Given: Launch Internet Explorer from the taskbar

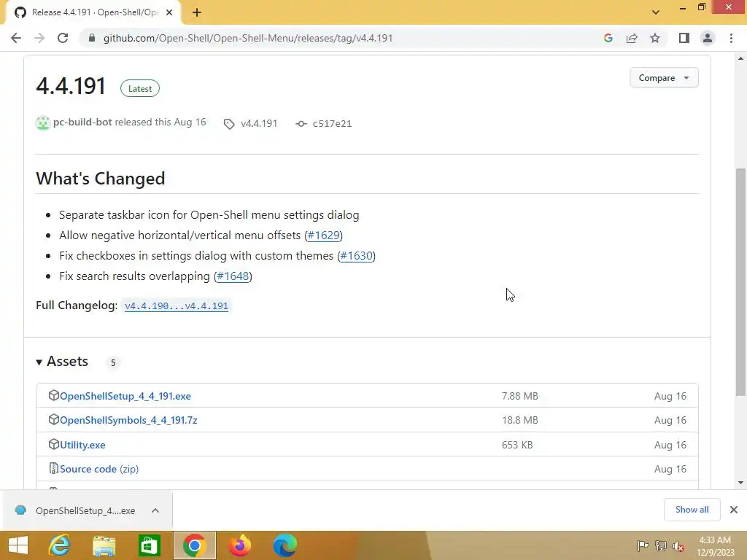Looking at the screenshot, I should pyautogui.click(x=60, y=545).
